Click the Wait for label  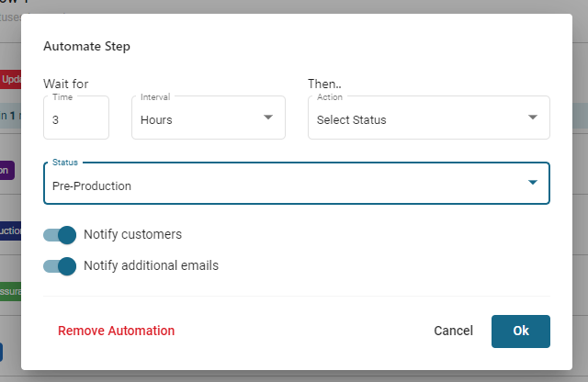click(66, 84)
